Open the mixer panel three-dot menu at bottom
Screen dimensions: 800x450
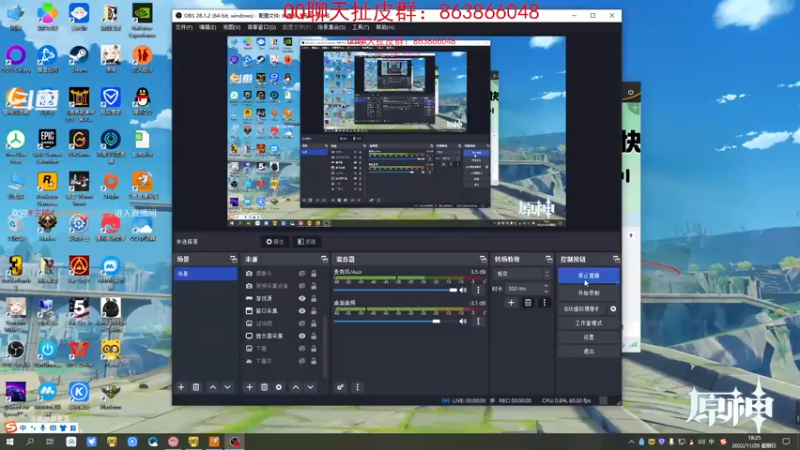(357, 387)
